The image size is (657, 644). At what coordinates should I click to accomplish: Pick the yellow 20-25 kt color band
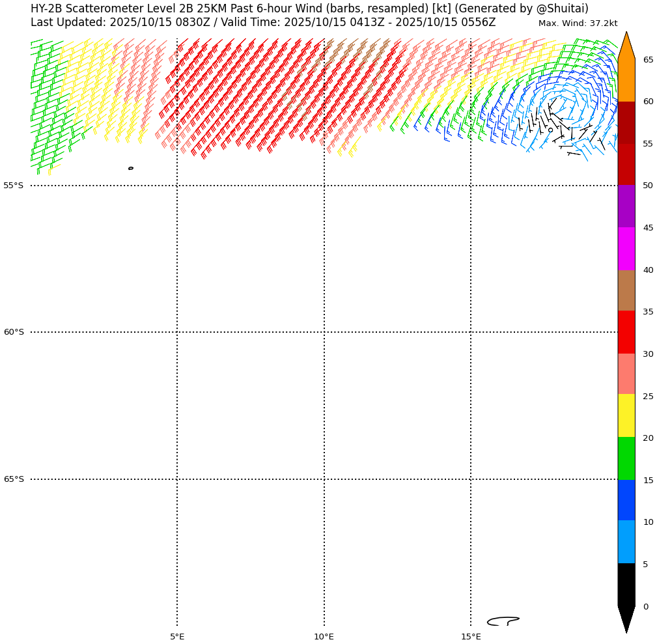(x=626, y=415)
